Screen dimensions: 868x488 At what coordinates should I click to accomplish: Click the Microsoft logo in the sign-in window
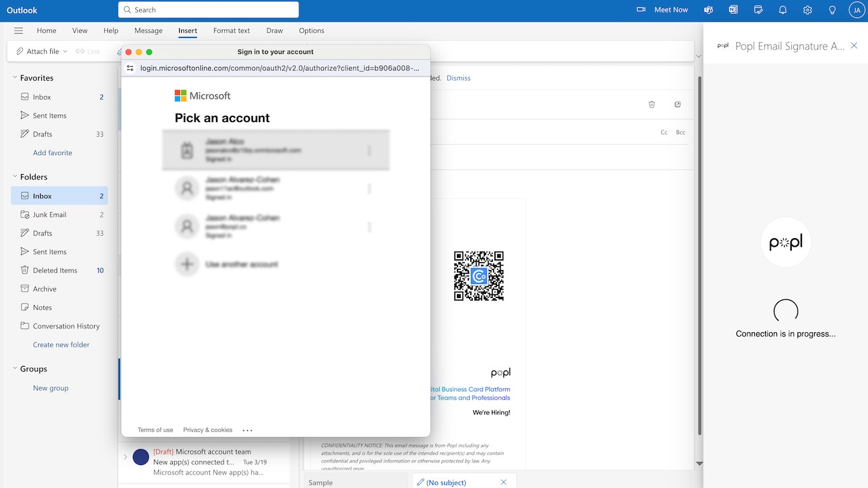203,96
